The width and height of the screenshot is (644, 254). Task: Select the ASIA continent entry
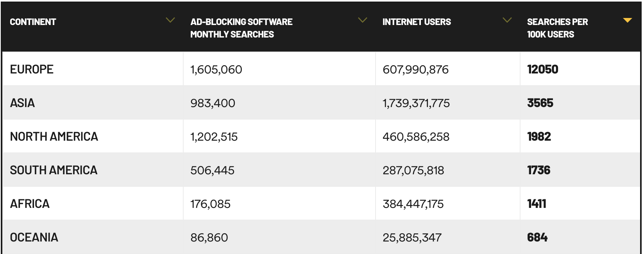(x=23, y=103)
